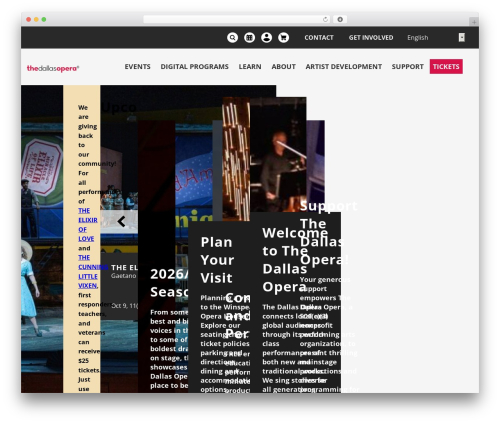Click the previous slide arrow in carousel
Screen dimensions: 500x423
pos(121,221)
